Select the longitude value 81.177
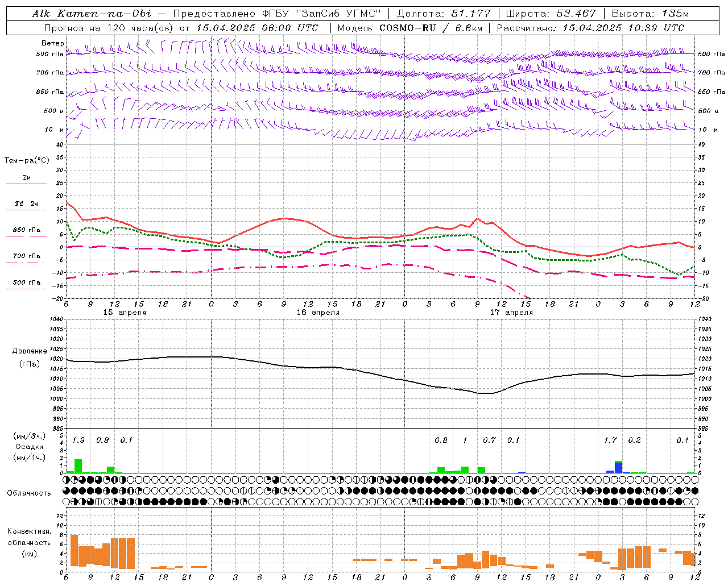Viewport: 728px width, 582px height. pyautogui.click(x=472, y=13)
